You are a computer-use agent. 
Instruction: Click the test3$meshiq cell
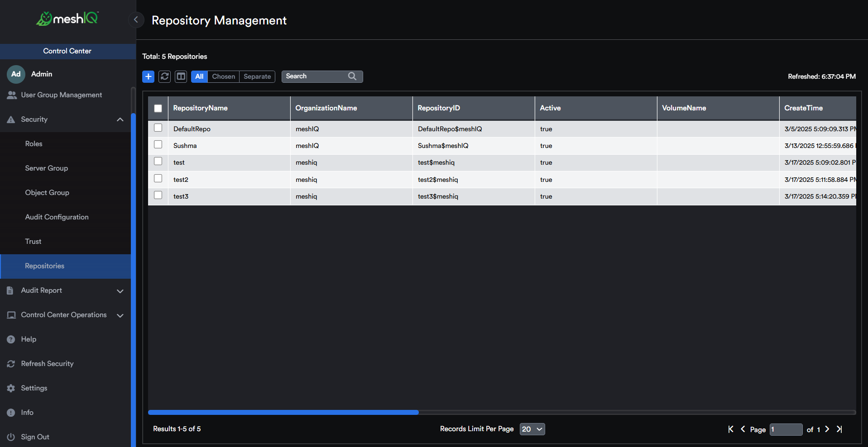tap(474, 196)
